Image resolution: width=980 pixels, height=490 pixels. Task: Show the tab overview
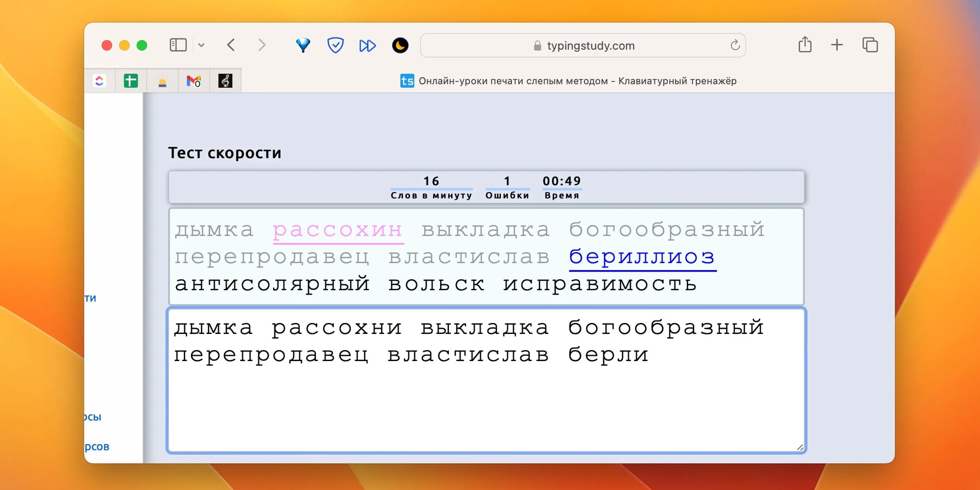(x=870, y=45)
